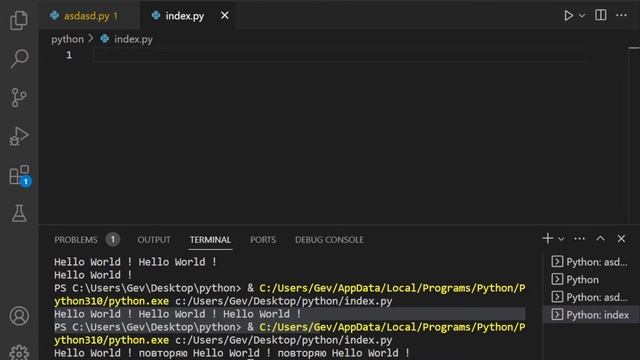Run the Python file with play button
The width and height of the screenshot is (640, 360).
(x=568, y=16)
